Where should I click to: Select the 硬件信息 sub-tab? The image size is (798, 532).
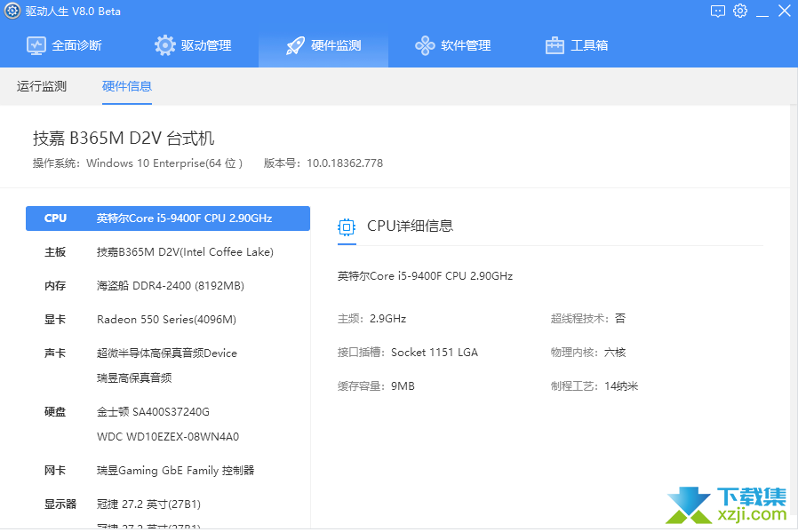click(x=127, y=86)
